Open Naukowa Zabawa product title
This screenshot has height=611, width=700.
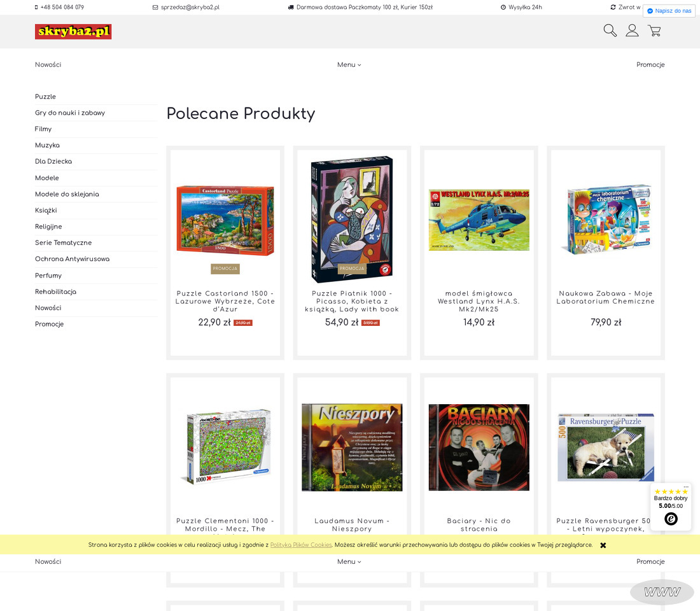point(606,297)
